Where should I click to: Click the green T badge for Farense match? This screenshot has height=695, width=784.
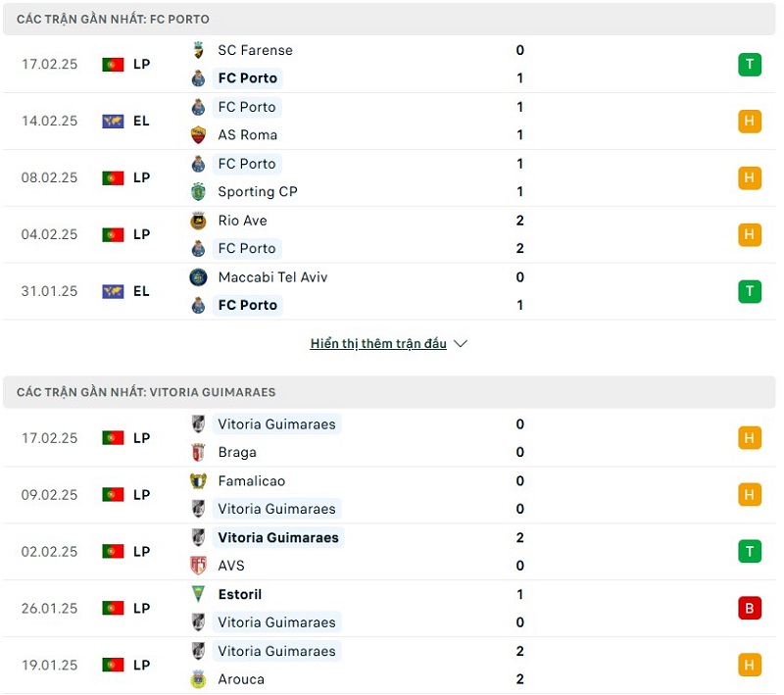(750, 65)
